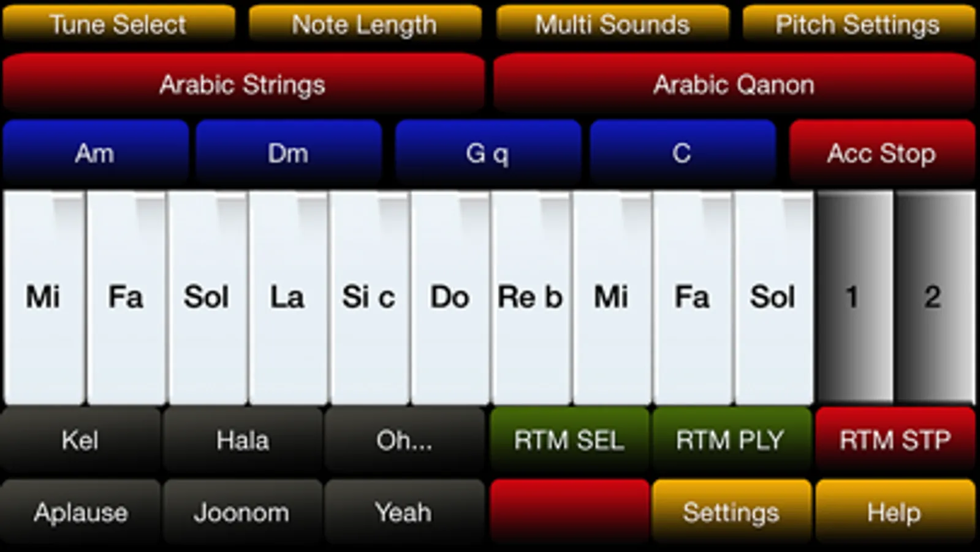Select the Arabic Qanon instrument
The width and height of the screenshot is (980, 552).
pyautogui.click(x=734, y=84)
